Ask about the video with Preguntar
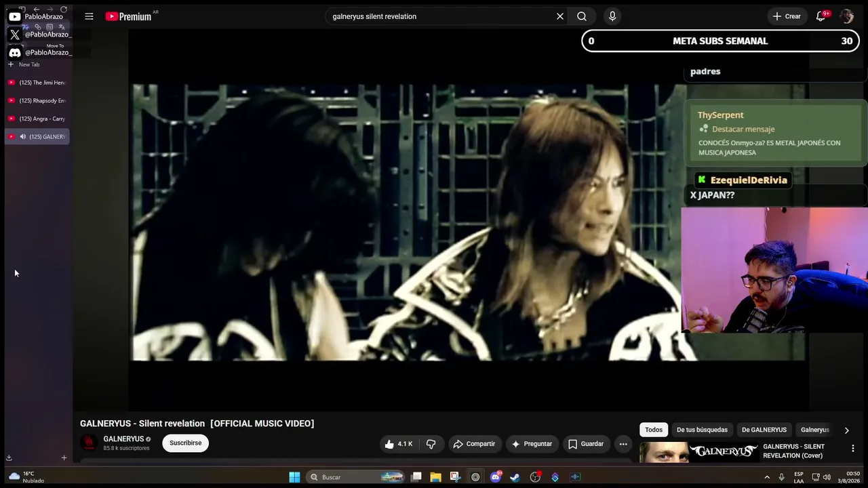The width and height of the screenshot is (868, 488). [532, 444]
